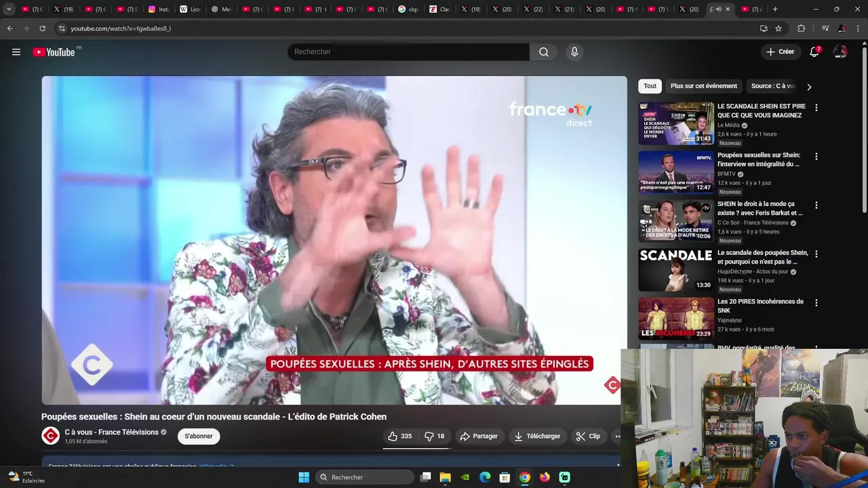Dislike the video with the thumbs-down button
This screenshot has height=488, width=868.
[434, 436]
